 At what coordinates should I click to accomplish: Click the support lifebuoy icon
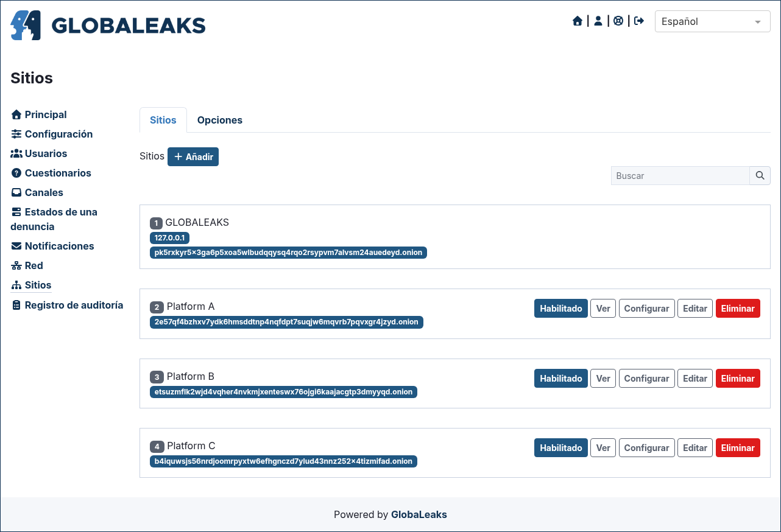[618, 21]
